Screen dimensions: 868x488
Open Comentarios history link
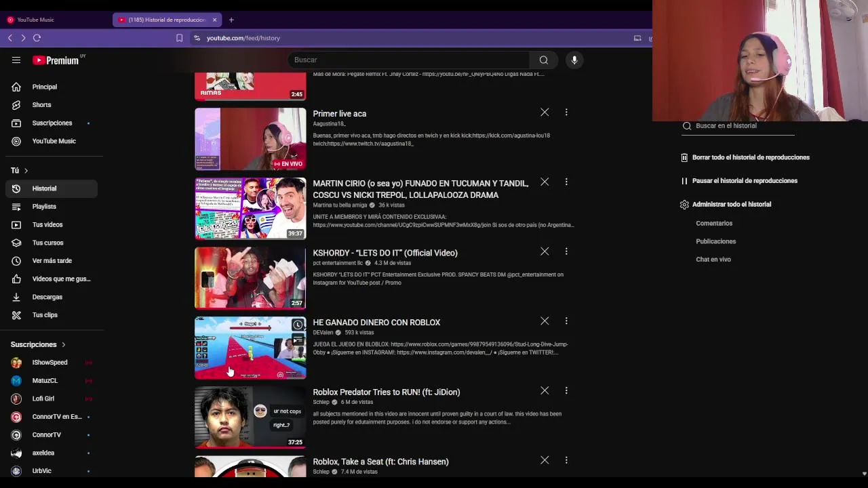click(714, 223)
